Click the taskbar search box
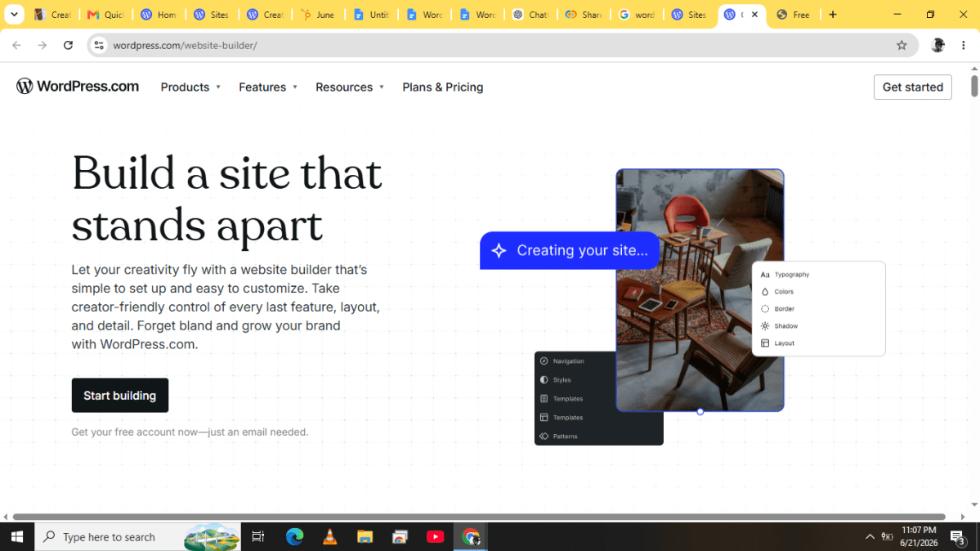 (137, 536)
